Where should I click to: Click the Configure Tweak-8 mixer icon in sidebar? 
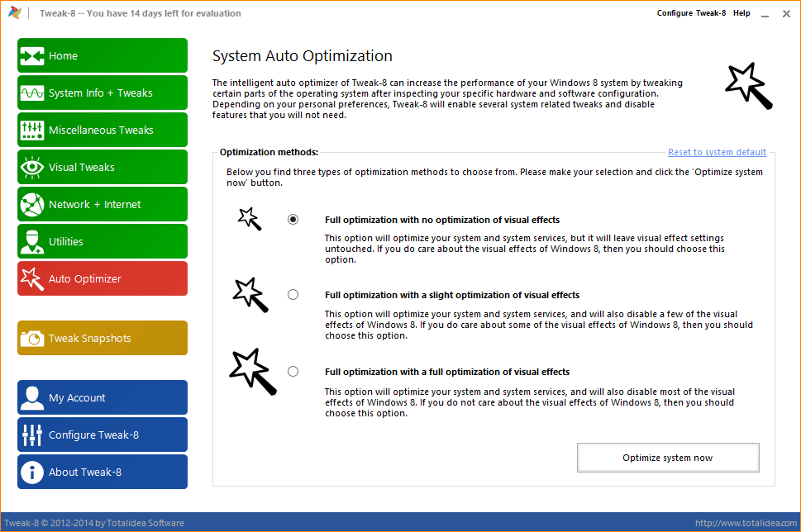coord(31,435)
